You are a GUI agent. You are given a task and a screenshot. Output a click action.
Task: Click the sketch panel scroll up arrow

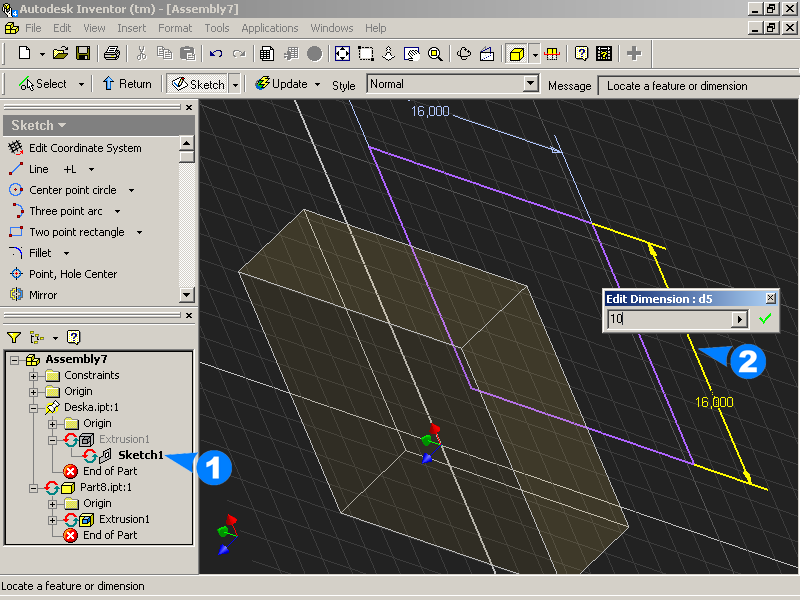tap(187, 143)
